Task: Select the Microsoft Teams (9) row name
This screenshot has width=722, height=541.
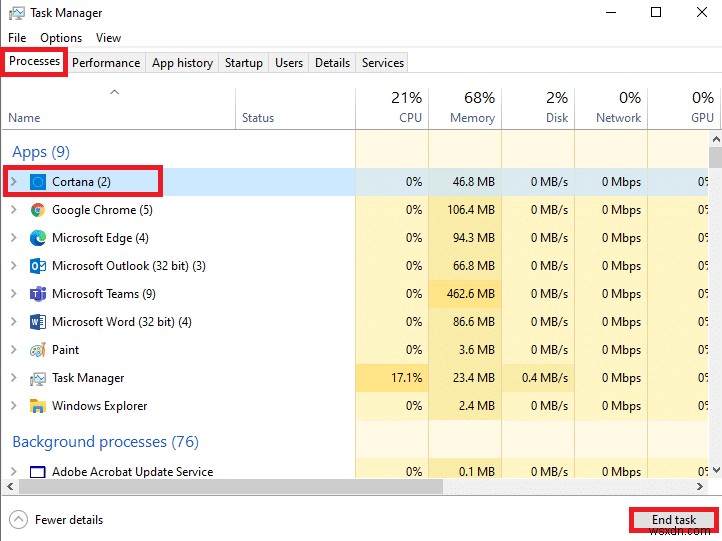Action: (104, 294)
